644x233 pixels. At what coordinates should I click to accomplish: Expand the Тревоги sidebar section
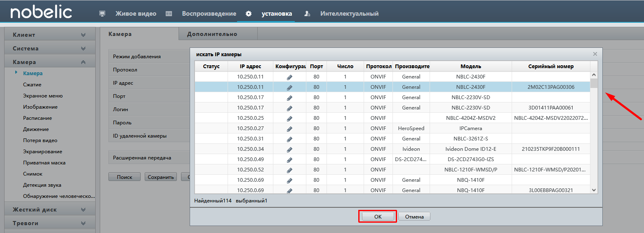pos(49,223)
